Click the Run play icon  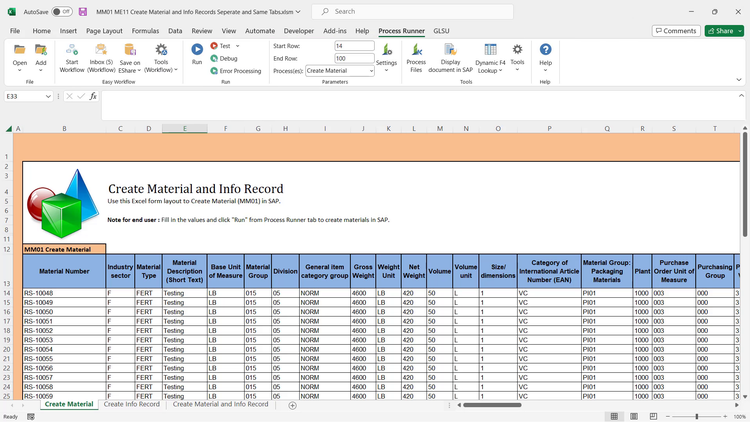[197, 49]
